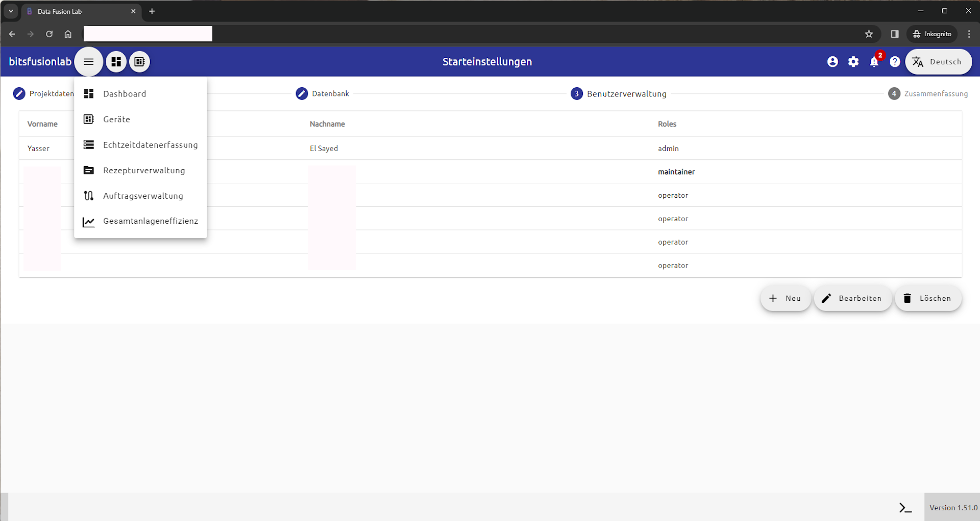Go to Auftragsverwaltung in the menu
Viewport: 980px width, 521px height.
coord(143,196)
